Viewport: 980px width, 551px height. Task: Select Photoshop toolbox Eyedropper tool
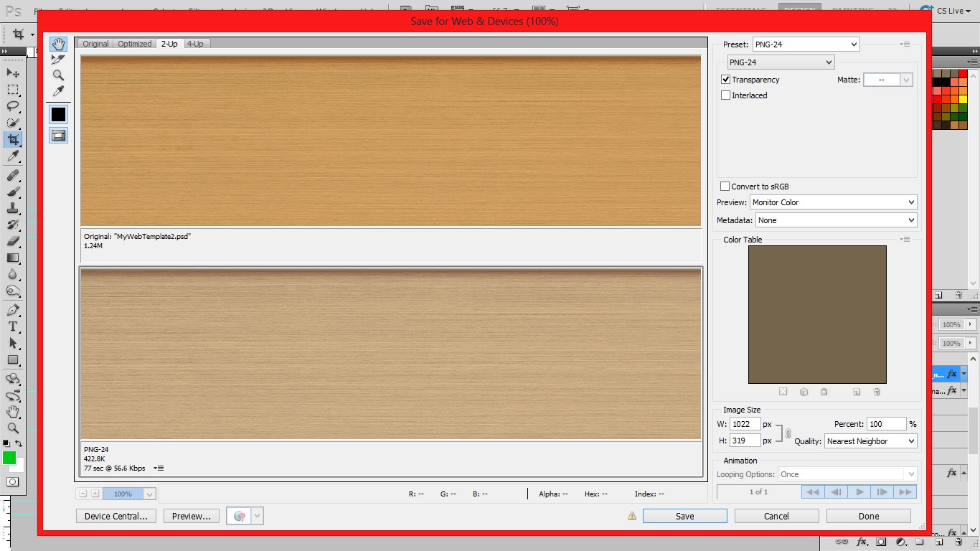13,156
